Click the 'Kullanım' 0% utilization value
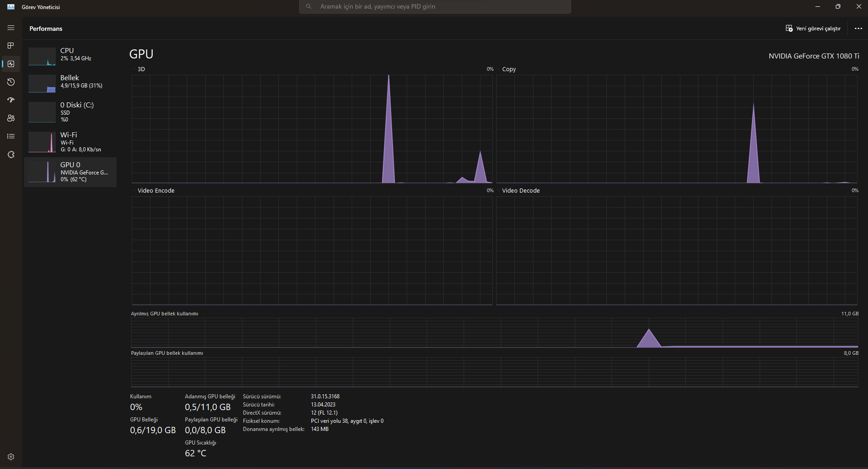868x469 pixels. point(136,407)
